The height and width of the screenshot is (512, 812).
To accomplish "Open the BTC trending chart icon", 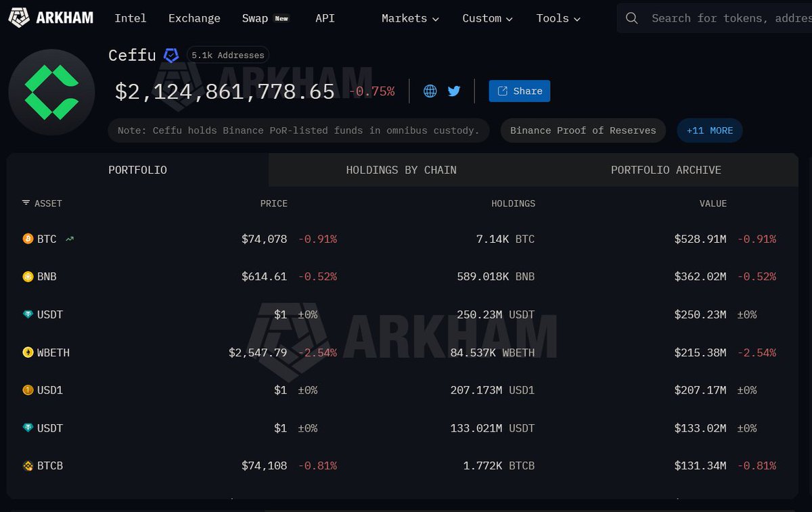I will 70,239.
